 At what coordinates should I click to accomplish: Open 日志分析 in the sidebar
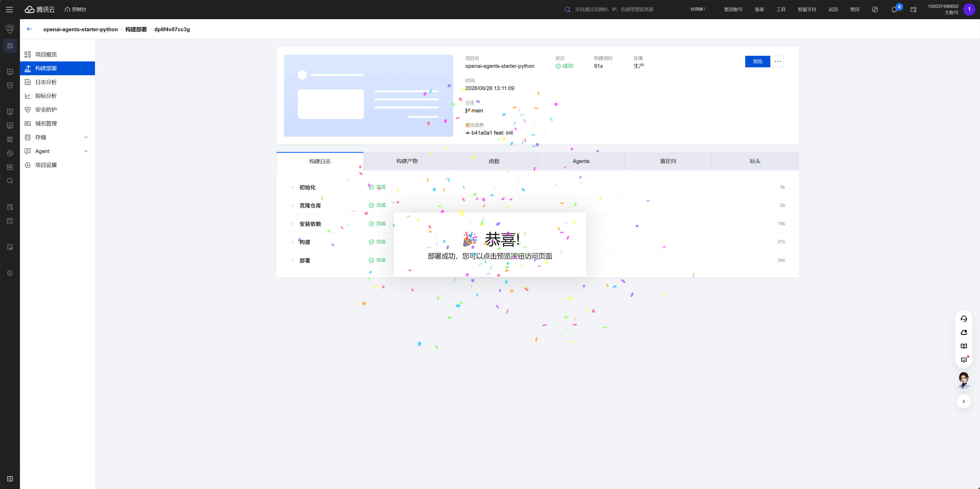(57, 82)
